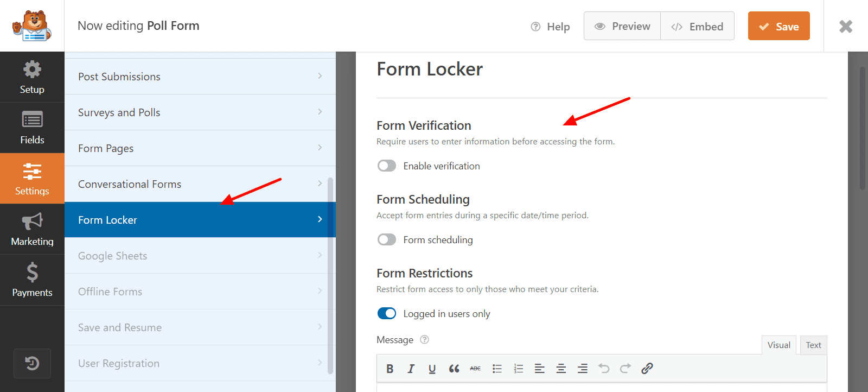Click the 'Form Scheduling' heading

pyautogui.click(x=423, y=199)
